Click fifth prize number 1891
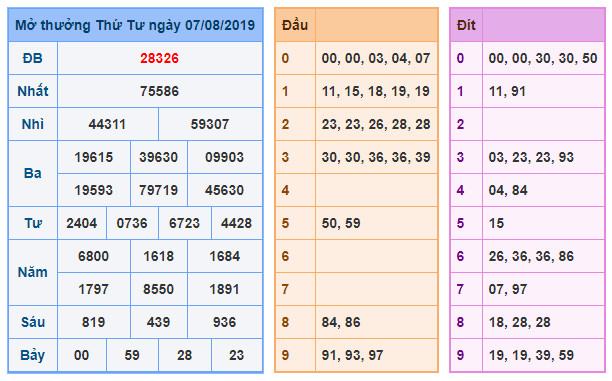This screenshot has width=612, height=381. click(224, 289)
